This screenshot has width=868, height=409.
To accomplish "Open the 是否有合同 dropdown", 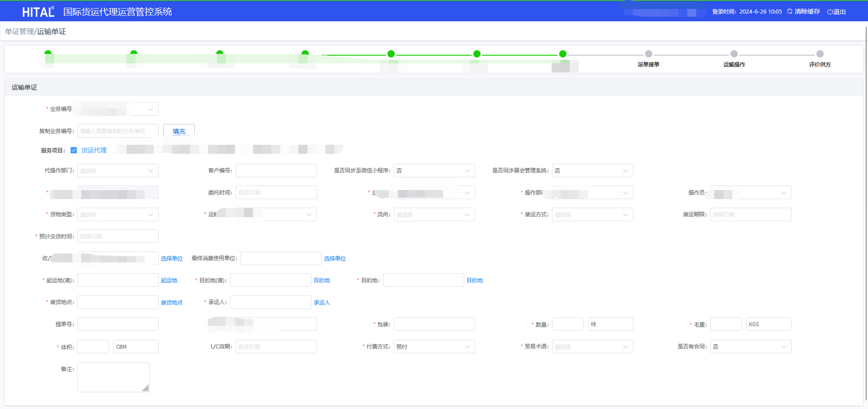I will [751, 347].
